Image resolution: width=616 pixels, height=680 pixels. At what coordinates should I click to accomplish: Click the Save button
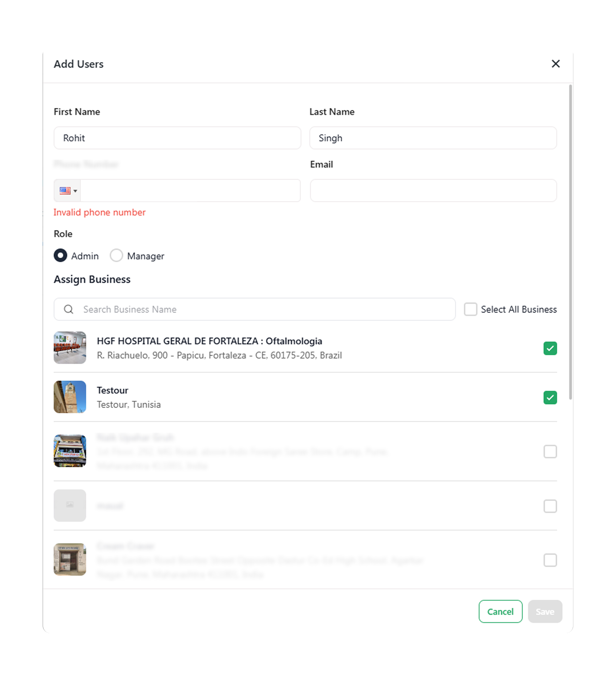click(x=545, y=611)
